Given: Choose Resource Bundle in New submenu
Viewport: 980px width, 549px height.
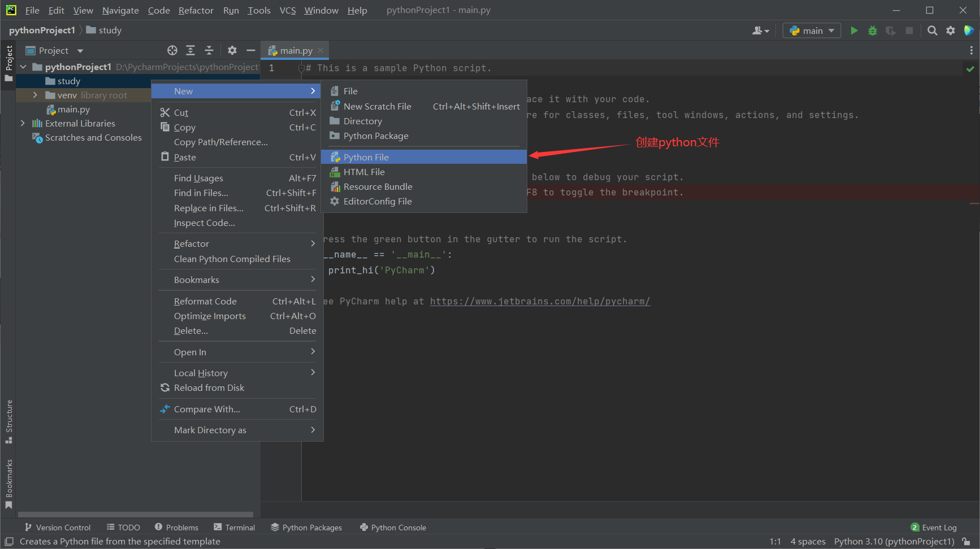Looking at the screenshot, I should point(424,186).
